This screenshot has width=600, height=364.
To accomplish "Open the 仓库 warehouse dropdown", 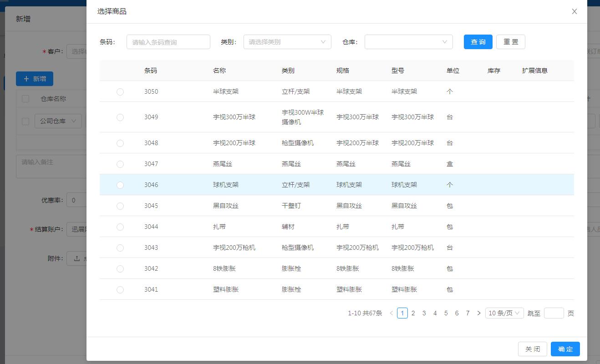I will [x=409, y=42].
